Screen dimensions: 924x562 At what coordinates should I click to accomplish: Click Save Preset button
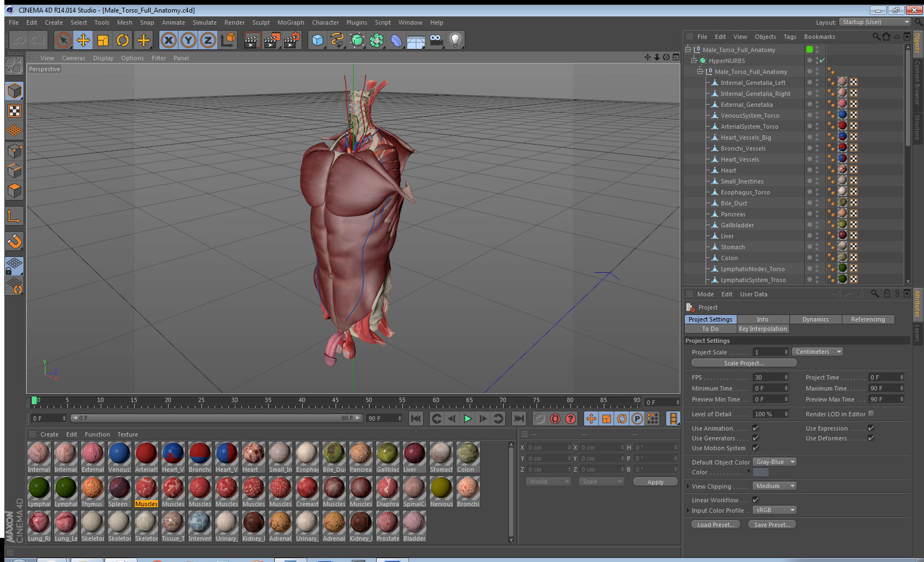pos(772,524)
